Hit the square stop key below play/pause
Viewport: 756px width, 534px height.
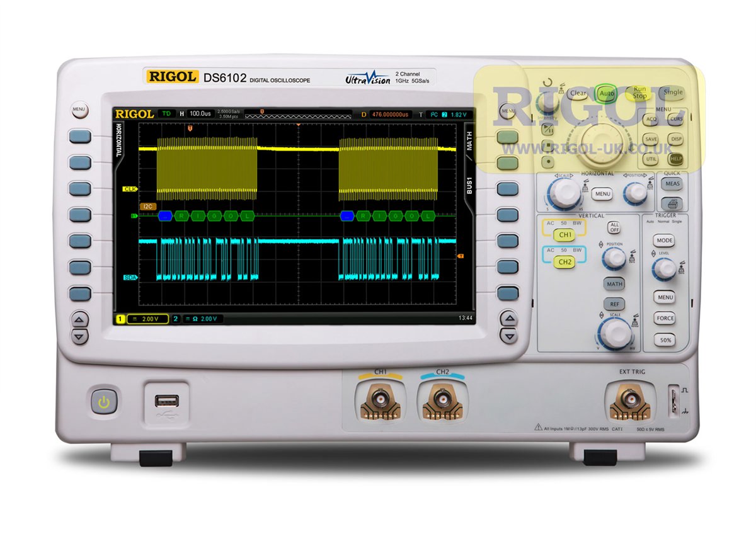(x=547, y=145)
